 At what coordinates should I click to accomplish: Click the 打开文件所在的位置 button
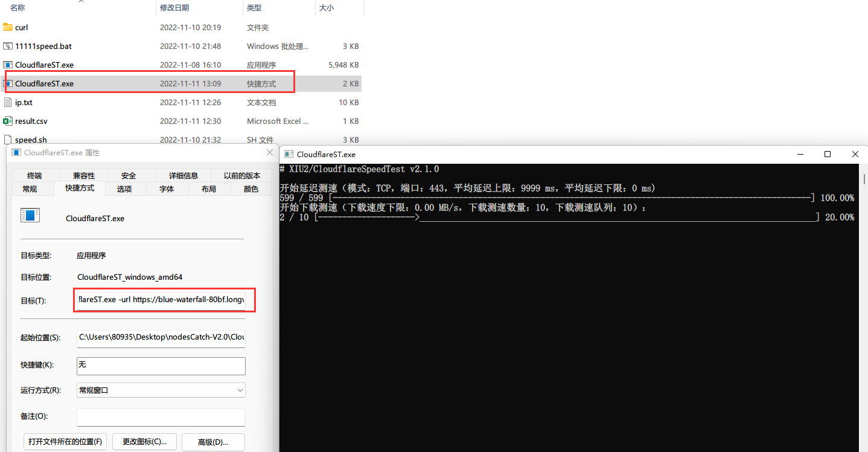click(x=66, y=442)
